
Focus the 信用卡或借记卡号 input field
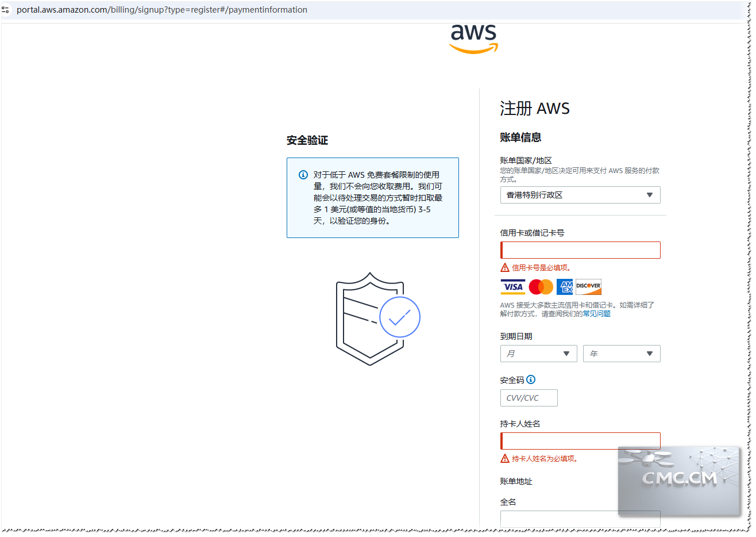pyautogui.click(x=580, y=250)
